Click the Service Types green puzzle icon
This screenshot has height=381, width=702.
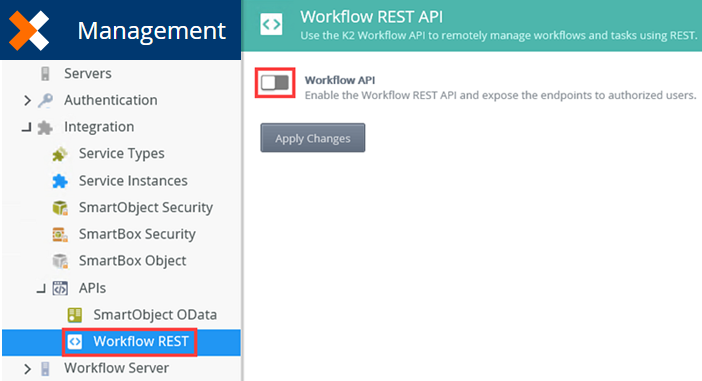click(60, 154)
